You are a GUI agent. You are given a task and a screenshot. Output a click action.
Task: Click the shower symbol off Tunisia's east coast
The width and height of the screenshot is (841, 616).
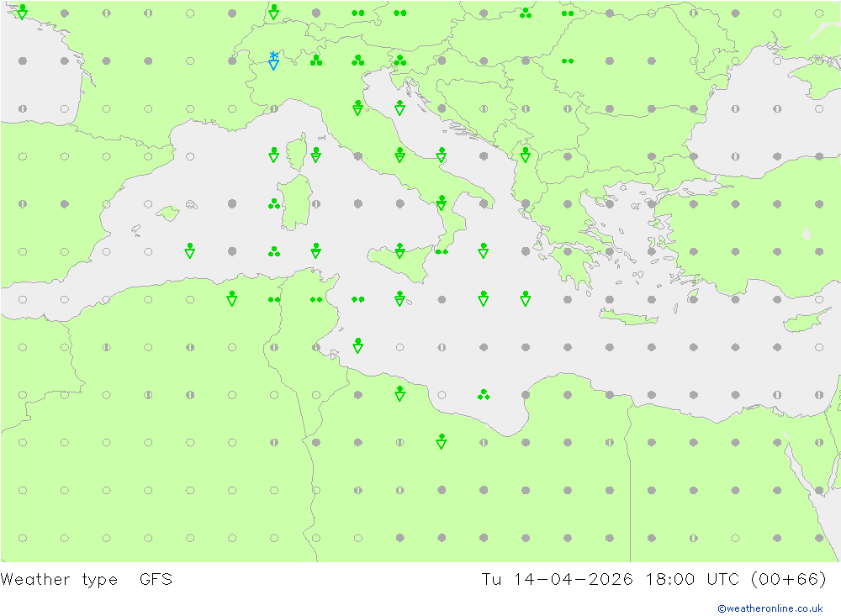click(357, 345)
